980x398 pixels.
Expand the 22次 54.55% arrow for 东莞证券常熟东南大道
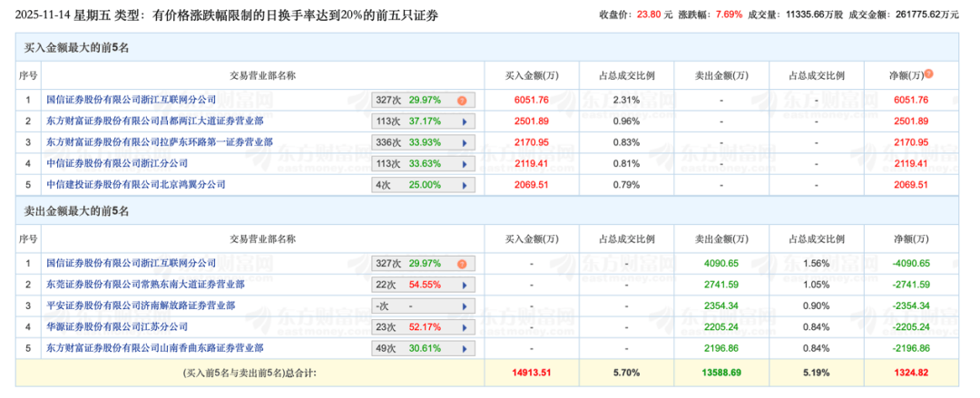[x=465, y=285]
